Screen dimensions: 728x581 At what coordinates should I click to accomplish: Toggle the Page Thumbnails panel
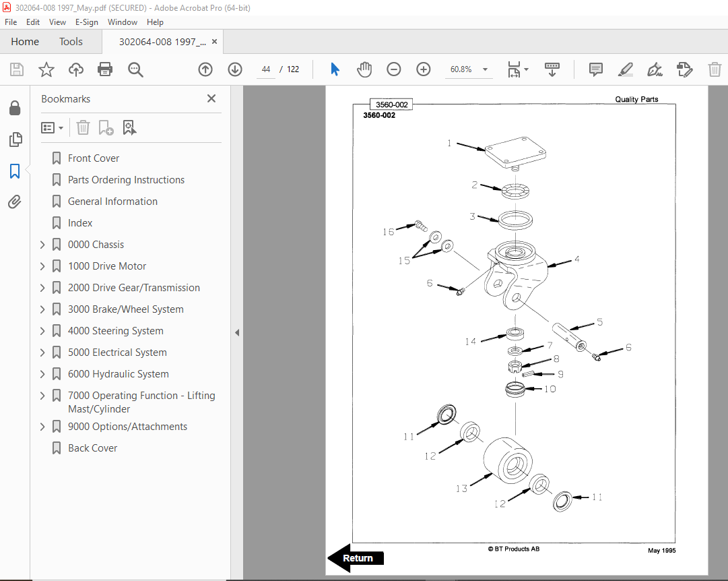(15, 140)
